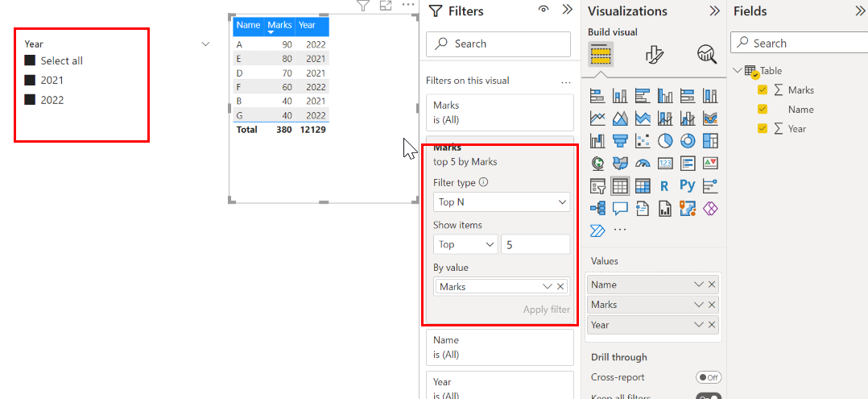Choose the Python visual
The width and height of the screenshot is (868, 399).
click(688, 186)
